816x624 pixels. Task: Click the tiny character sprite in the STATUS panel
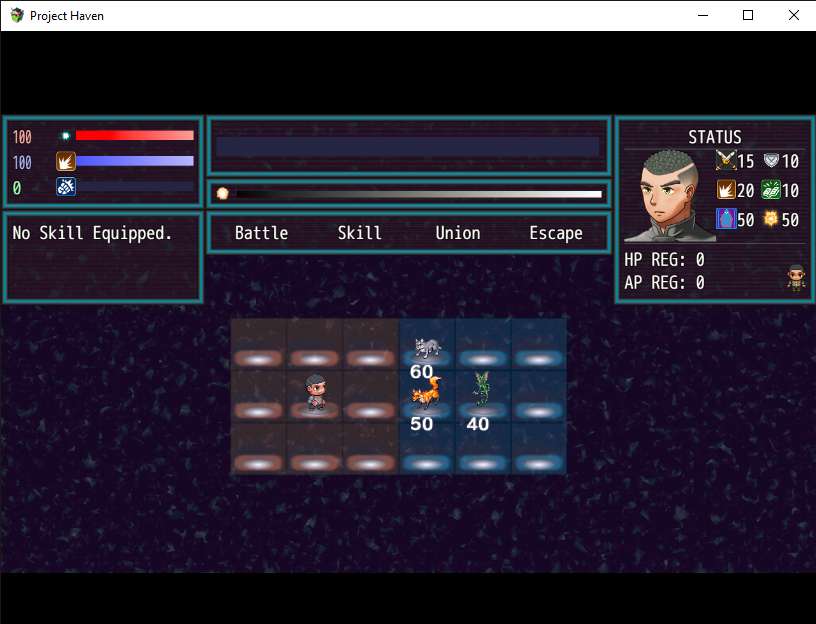pos(795,277)
